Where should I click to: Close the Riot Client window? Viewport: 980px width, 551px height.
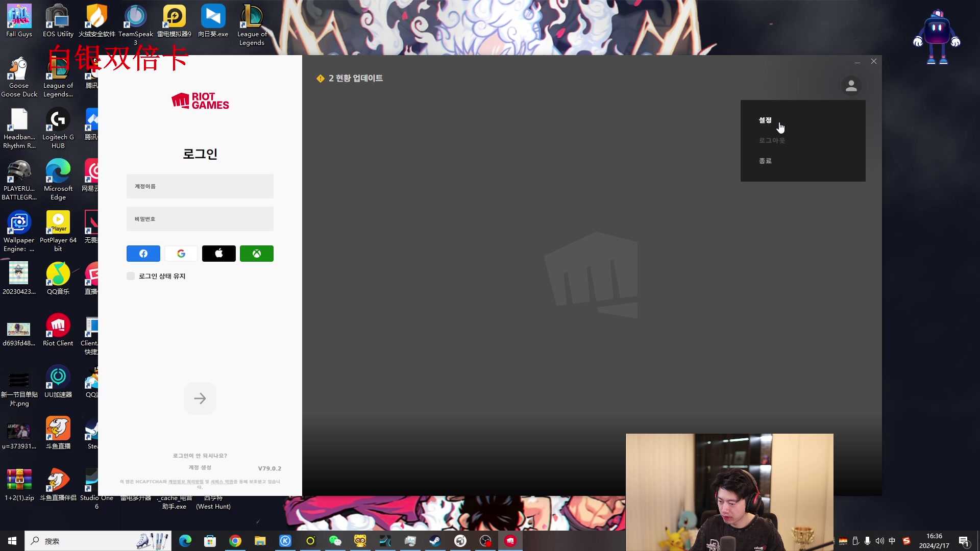click(874, 61)
